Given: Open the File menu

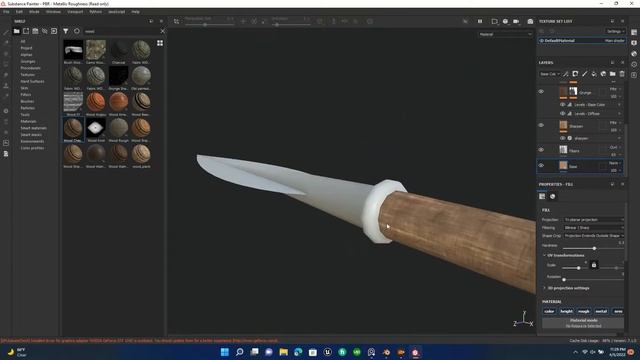Looking at the screenshot, I should pos(6,12).
